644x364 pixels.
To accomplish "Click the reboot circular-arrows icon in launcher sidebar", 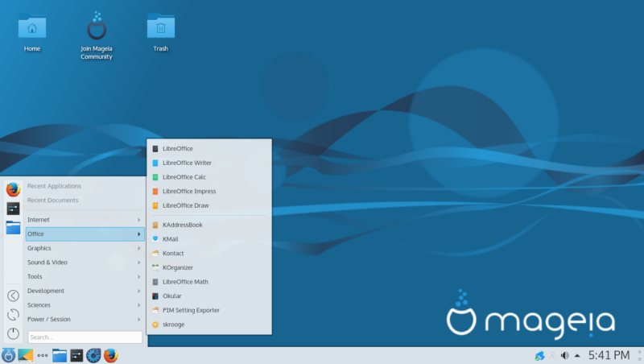I will tap(13, 315).
